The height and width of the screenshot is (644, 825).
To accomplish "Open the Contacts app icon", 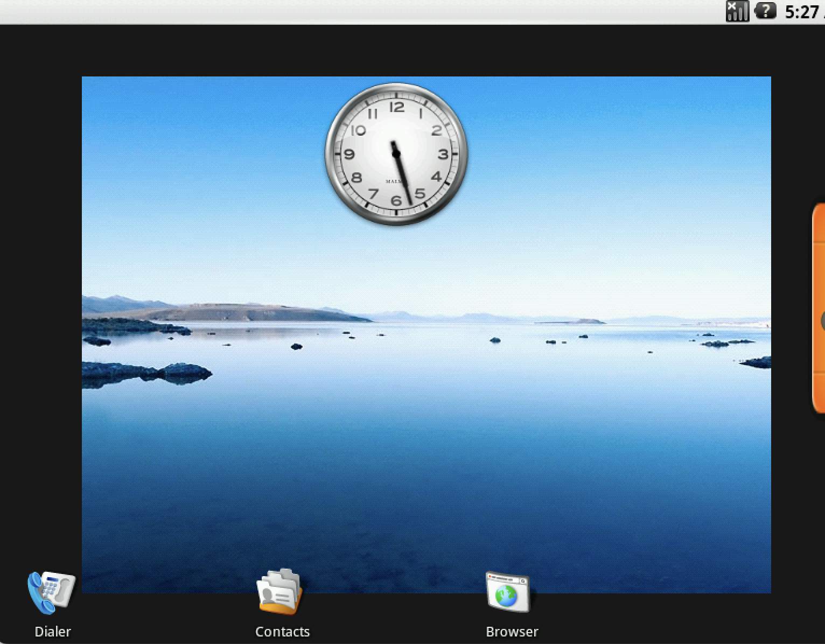I will pyautogui.click(x=280, y=592).
